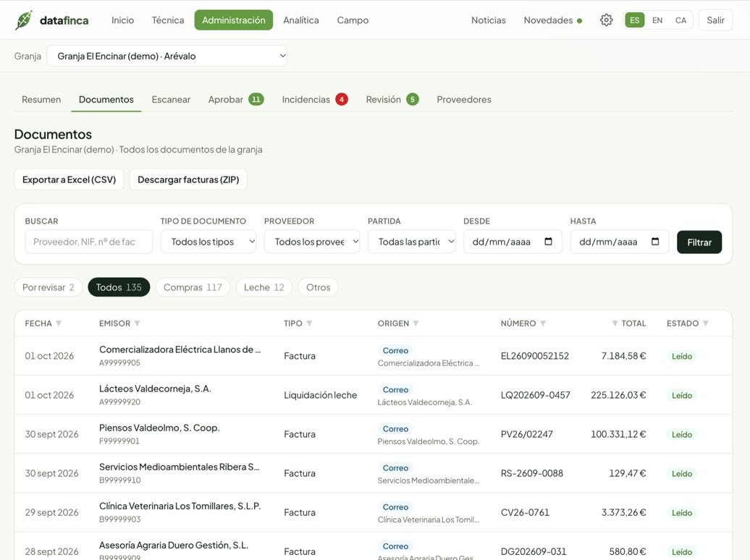Open the Proveedor filter dropdown
This screenshot has height=560, width=750.
(x=312, y=242)
